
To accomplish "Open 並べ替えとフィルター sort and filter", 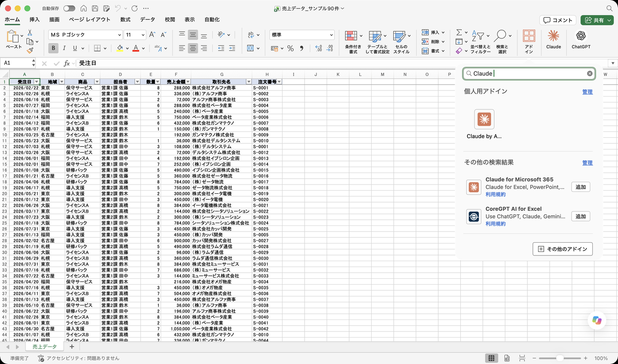I will (x=480, y=42).
